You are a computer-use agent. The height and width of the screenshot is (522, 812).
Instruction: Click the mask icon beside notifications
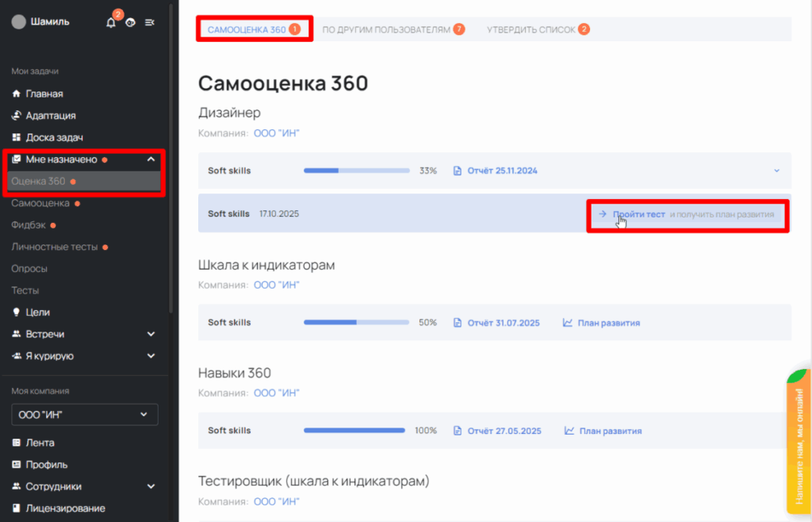click(130, 22)
